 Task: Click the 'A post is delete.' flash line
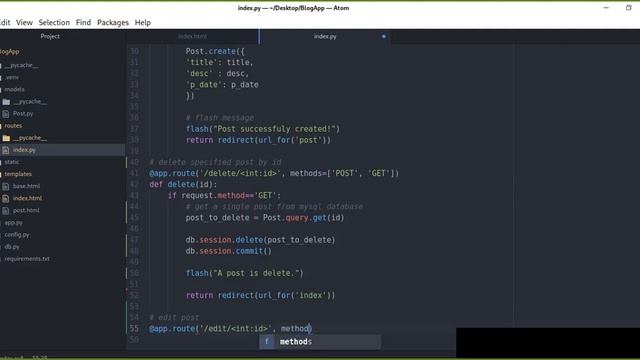click(x=244, y=273)
